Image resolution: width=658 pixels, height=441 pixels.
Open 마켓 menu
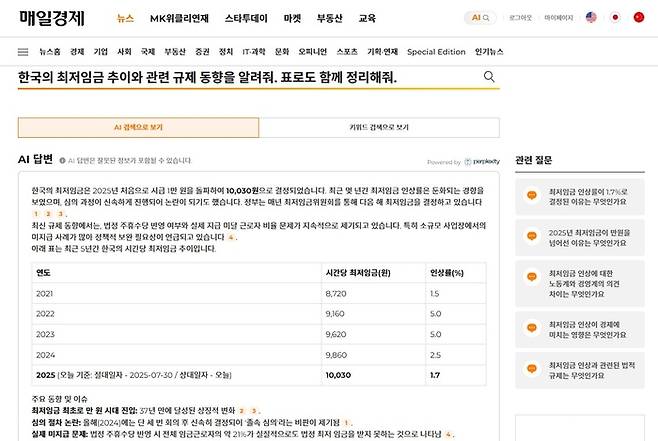point(292,18)
